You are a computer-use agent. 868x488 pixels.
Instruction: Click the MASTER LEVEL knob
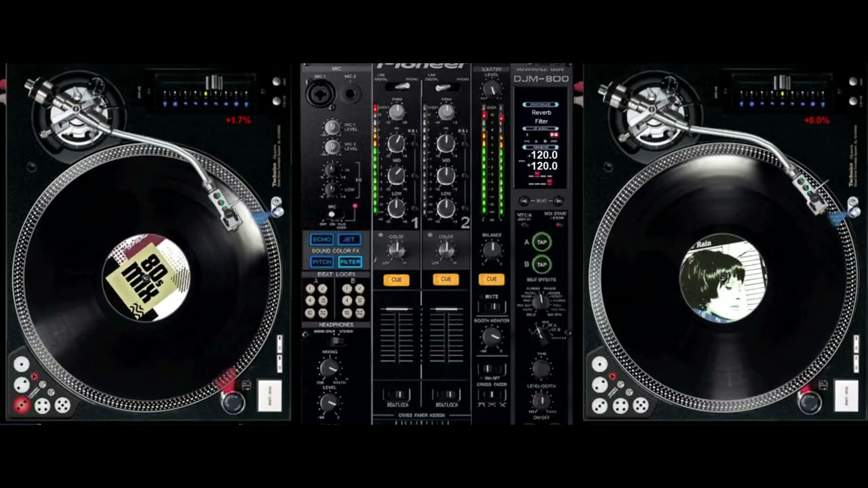click(492, 89)
